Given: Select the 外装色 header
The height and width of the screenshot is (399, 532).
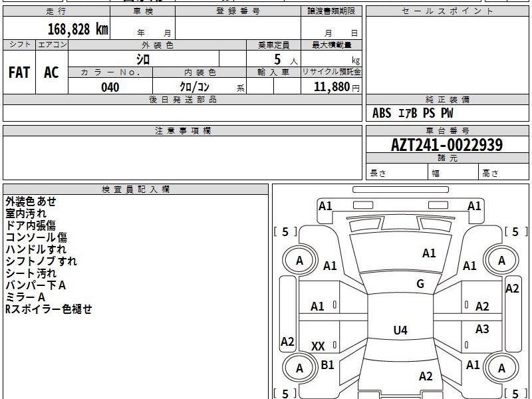Looking at the screenshot, I should coord(158,45).
